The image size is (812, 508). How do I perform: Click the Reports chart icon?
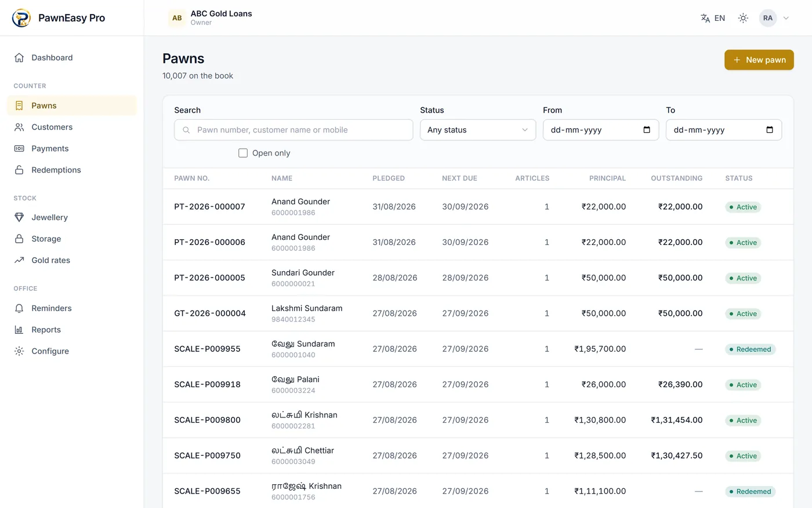tap(19, 330)
